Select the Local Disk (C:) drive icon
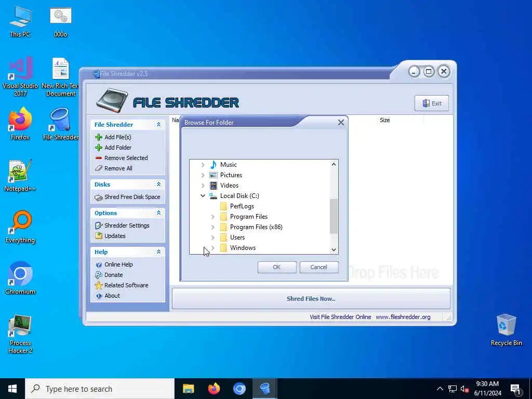This screenshot has width=532, height=399. click(x=213, y=196)
